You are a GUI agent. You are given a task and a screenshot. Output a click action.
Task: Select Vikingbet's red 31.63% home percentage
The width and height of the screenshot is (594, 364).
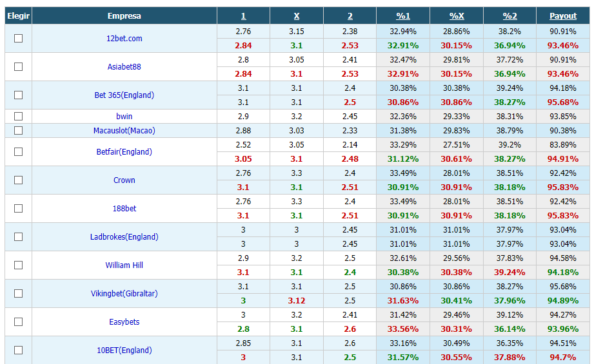[403, 301]
